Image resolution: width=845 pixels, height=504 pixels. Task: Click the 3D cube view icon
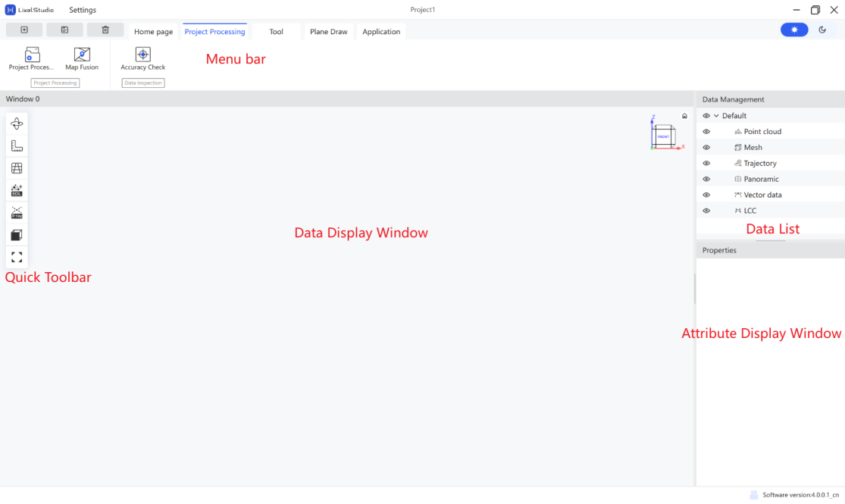tap(17, 235)
